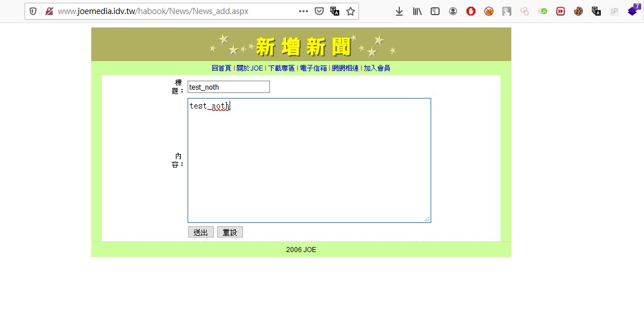
Task: Click the 標題 title input field
Action: click(229, 87)
